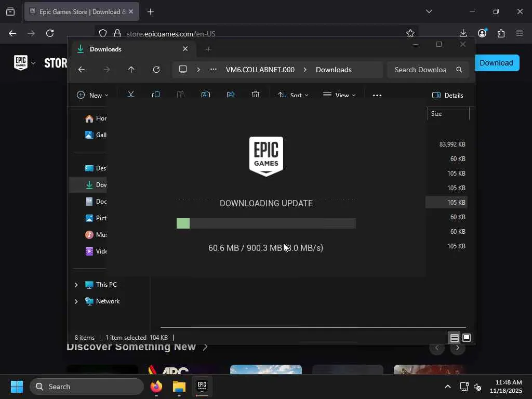Expand the Network tree node
532x399 pixels.
pyautogui.click(x=76, y=301)
